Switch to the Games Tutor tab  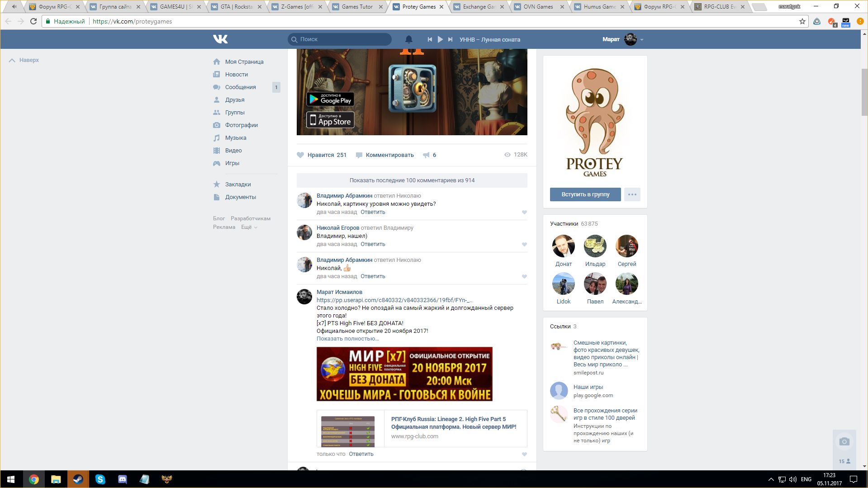click(357, 7)
